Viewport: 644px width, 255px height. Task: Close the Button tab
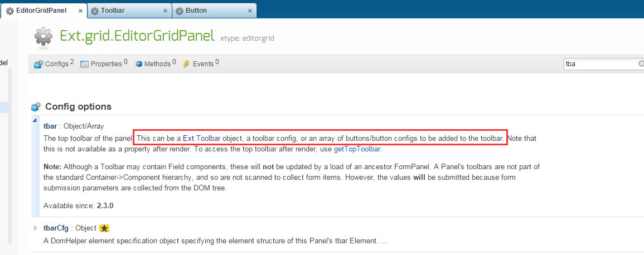[x=250, y=11]
